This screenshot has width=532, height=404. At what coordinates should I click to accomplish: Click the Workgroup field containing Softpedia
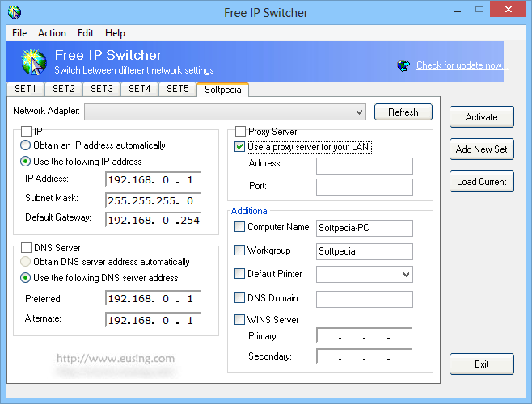tap(365, 251)
